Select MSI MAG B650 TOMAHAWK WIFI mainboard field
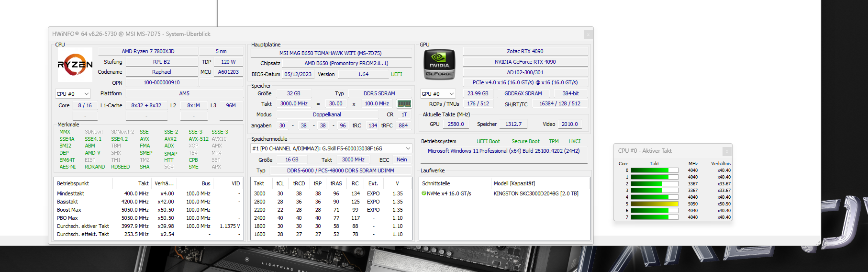The image size is (868, 272). [330, 53]
